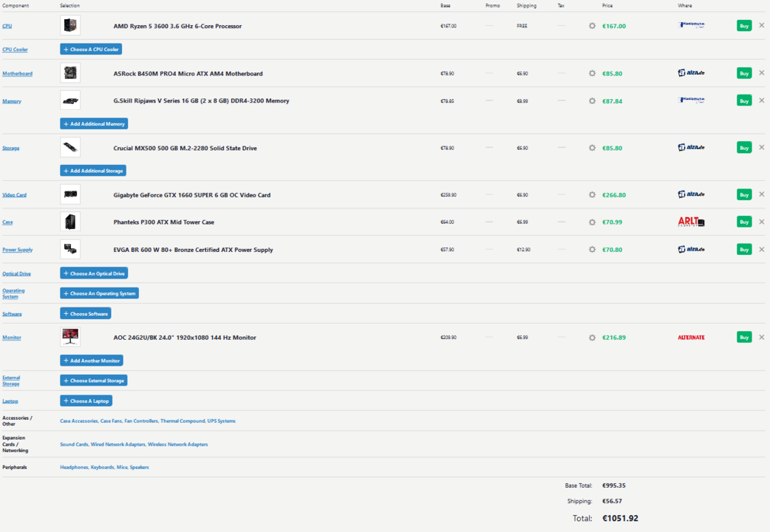Open price settings gear for Power Supply row

tap(592, 250)
